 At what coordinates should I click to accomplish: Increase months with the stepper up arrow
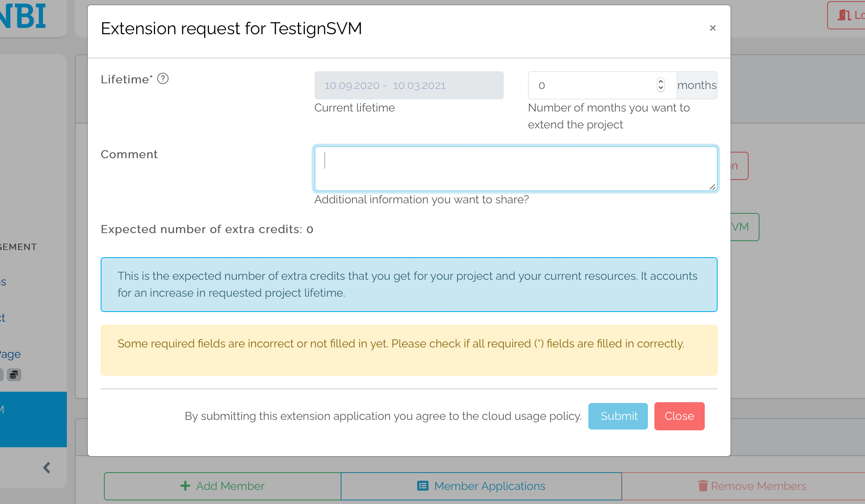point(660,81)
